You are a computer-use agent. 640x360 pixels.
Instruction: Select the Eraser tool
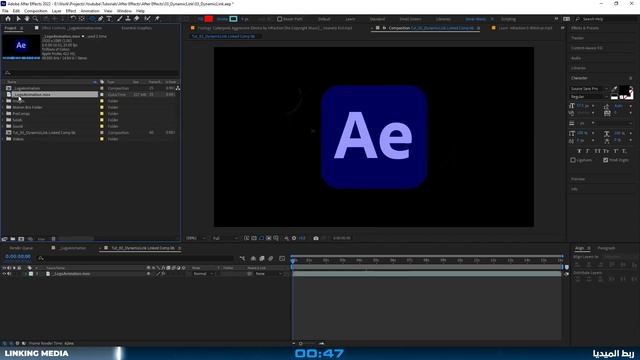click(137, 19)
